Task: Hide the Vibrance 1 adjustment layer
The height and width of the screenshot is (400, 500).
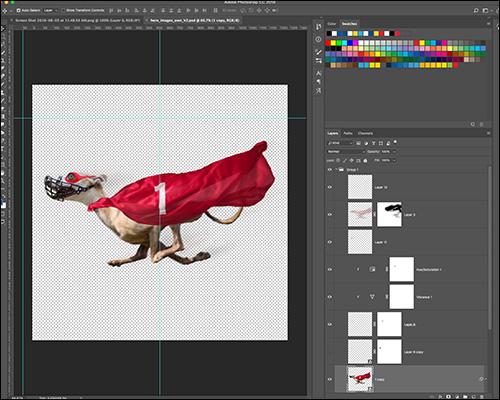Action: pyautogui.click(x=330, y=297)
